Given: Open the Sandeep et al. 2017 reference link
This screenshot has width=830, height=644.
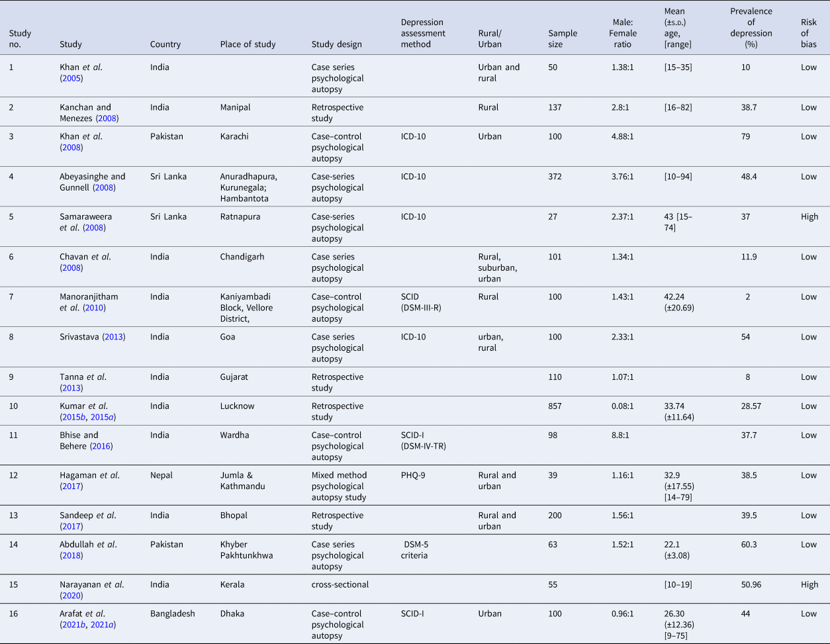Looking at the screenshot, I should [x=72, y=527].
